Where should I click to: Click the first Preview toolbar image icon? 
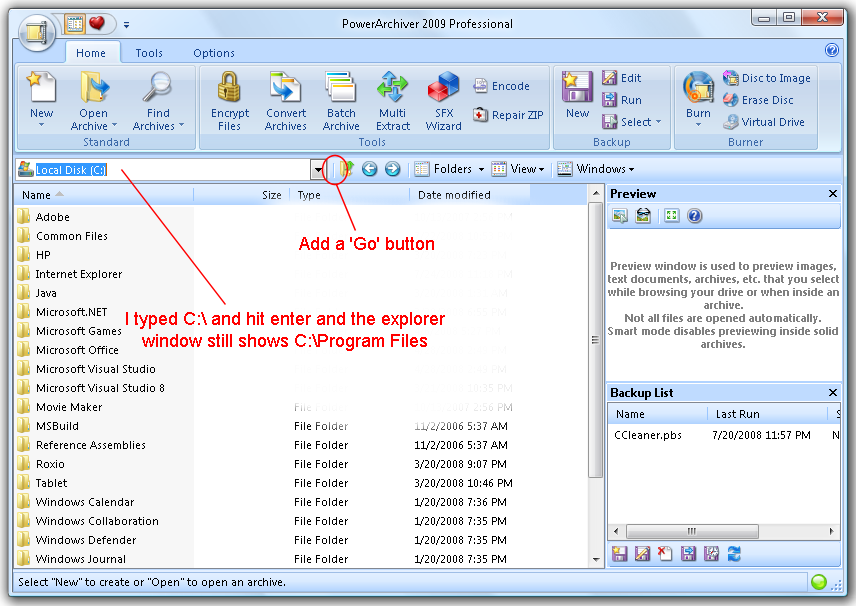click(620, 216)
